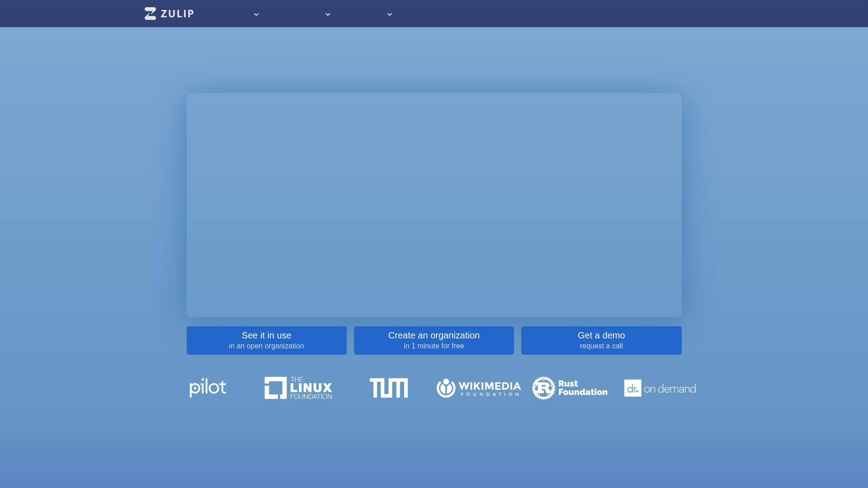Expand the rightmost navbar dropdown

389,14
